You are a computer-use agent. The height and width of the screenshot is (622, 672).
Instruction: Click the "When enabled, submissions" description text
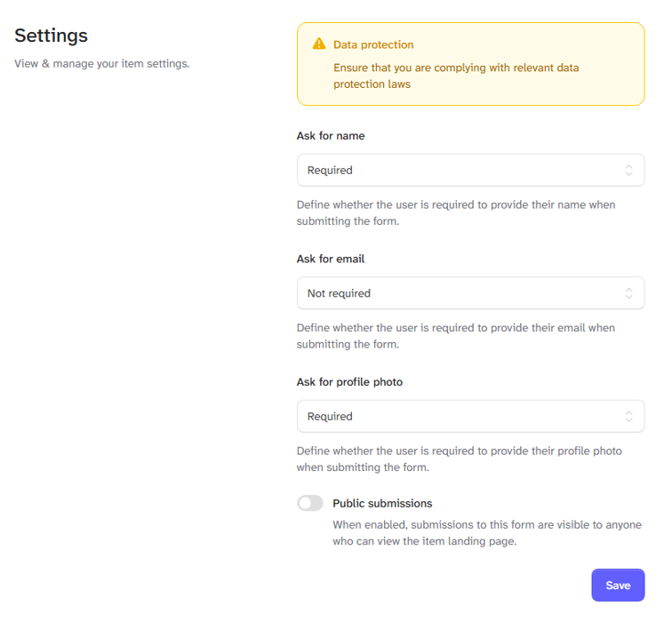coord(487,533)
